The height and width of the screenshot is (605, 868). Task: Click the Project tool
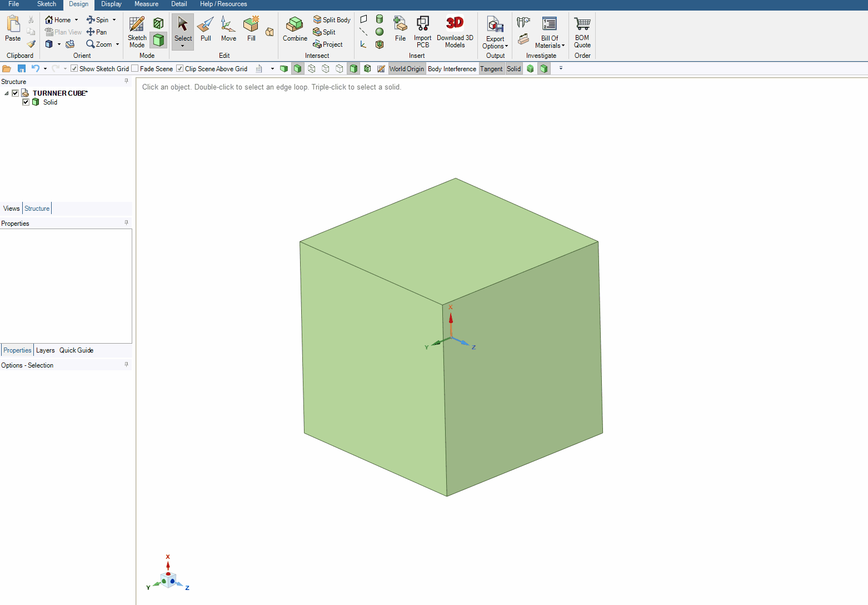pos(328,44)
